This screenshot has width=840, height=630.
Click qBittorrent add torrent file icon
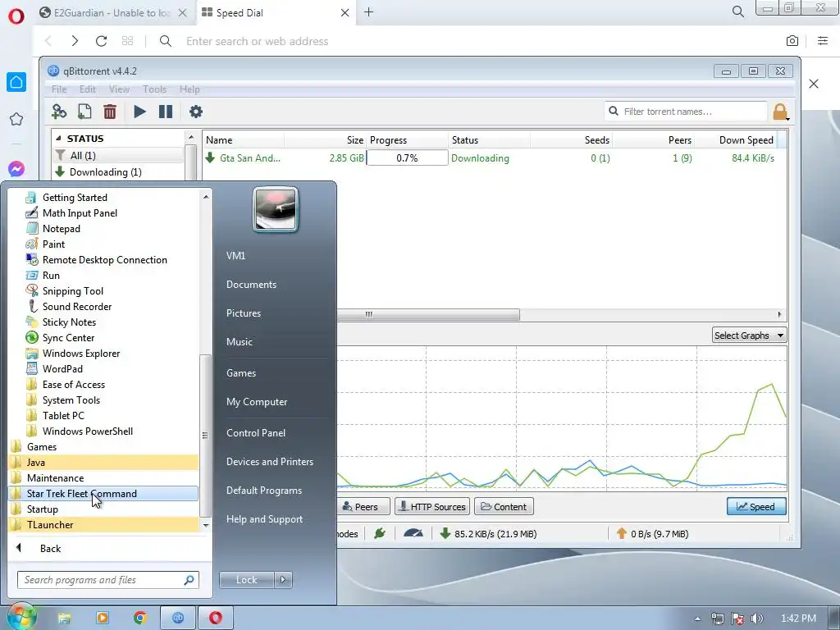click(x=84, y=112)
